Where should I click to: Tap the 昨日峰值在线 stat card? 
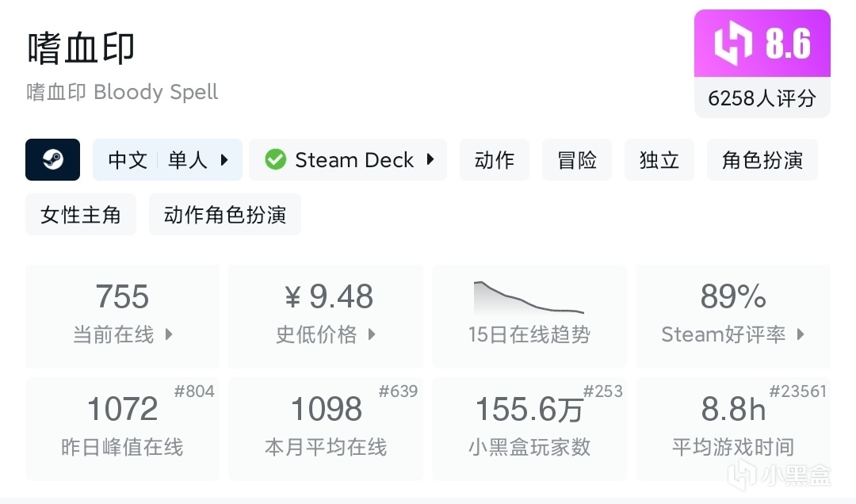click(x=122, y=429)
